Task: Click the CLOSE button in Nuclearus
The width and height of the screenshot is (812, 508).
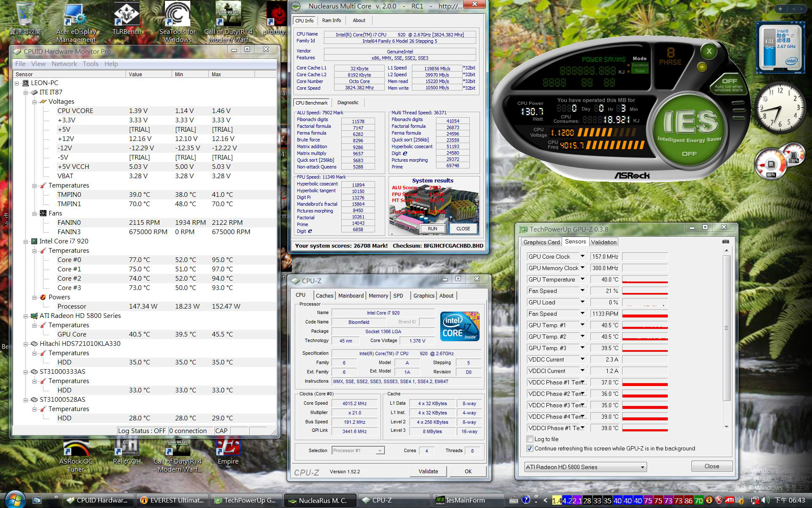Action: [x=463, y=229]
